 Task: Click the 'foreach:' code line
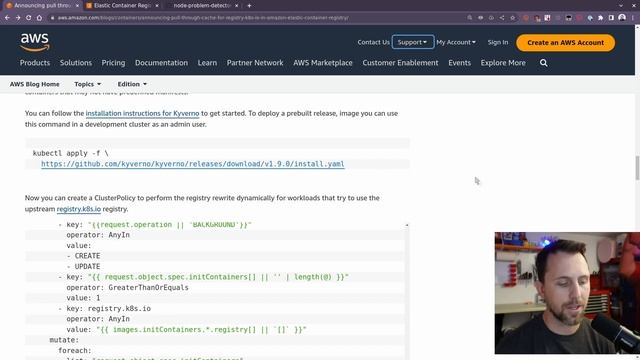(x=75, y=351)
